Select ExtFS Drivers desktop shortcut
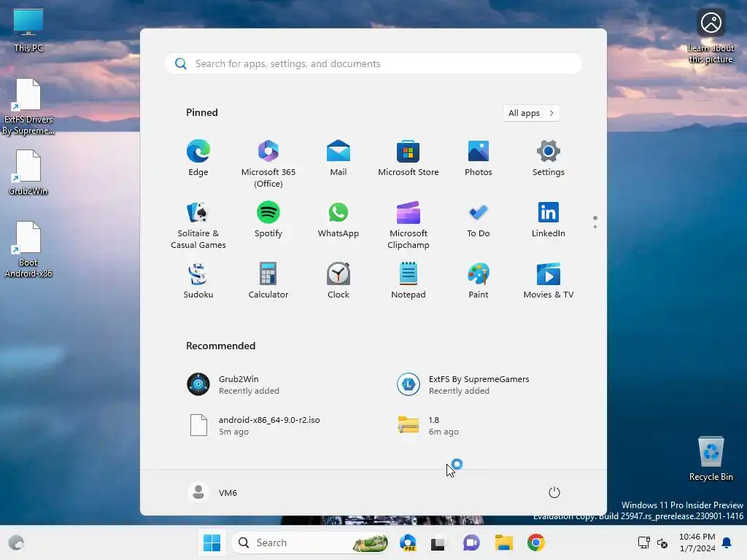The height and width of the screenshot is (560, 747). pyautogui.click(x=28, y=106)
